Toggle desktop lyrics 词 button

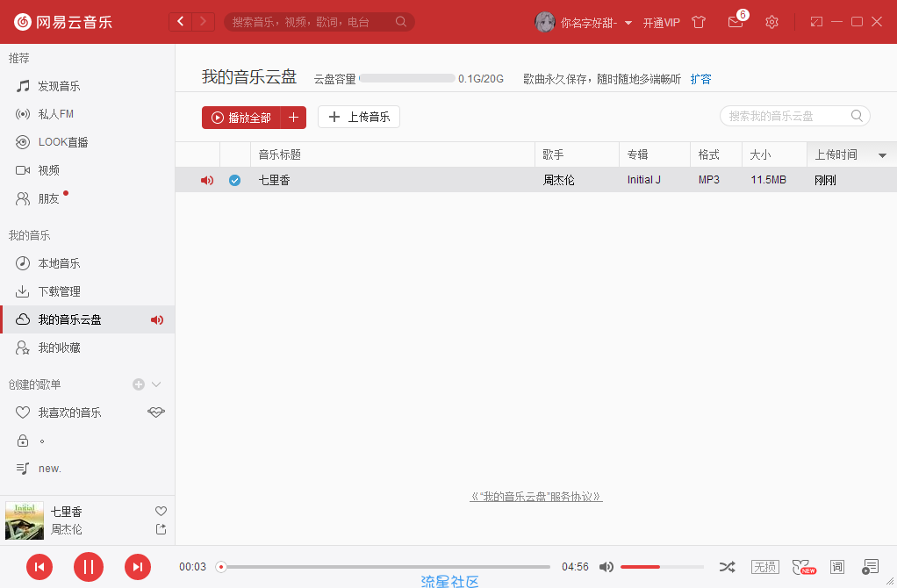[837, 567]
